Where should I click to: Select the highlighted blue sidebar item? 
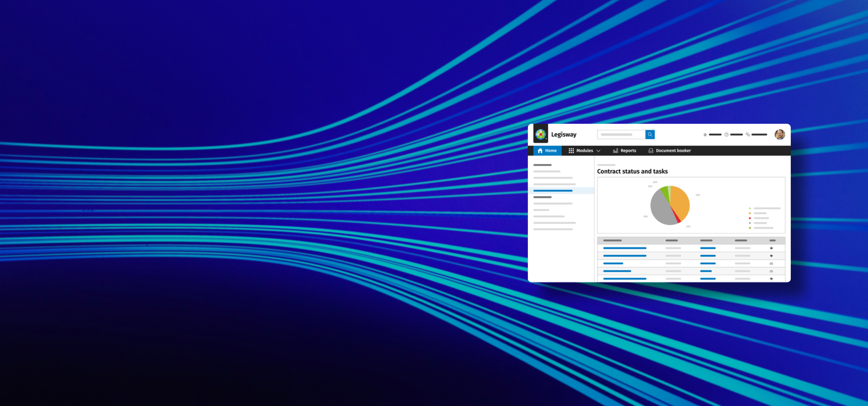(x=553, y=191)
